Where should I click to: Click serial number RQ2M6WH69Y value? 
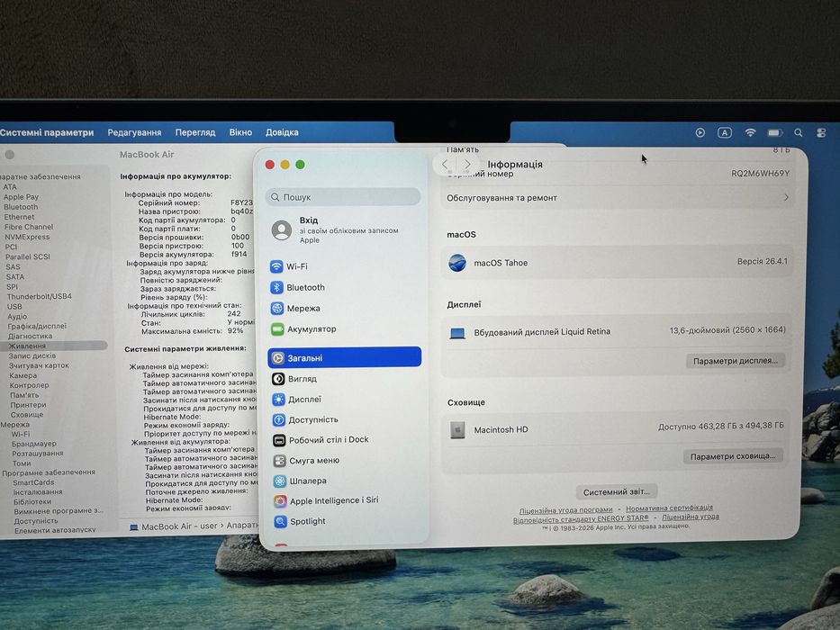tap(760, 173)
